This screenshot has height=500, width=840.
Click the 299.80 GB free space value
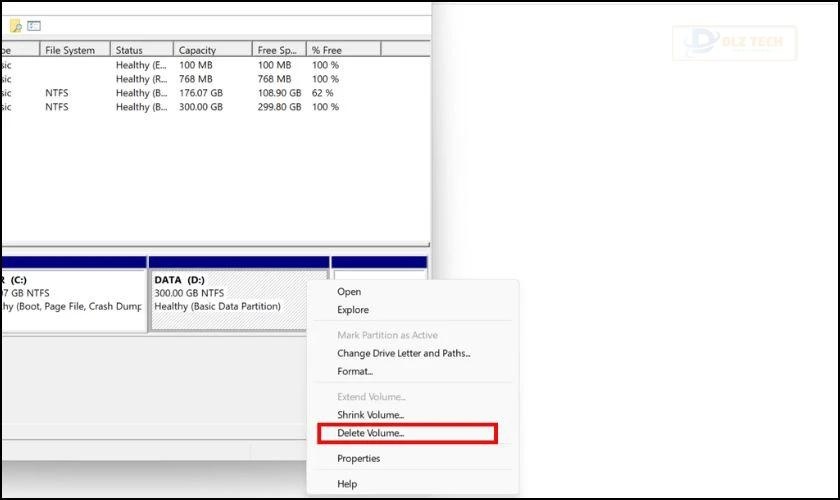[279, 107]
